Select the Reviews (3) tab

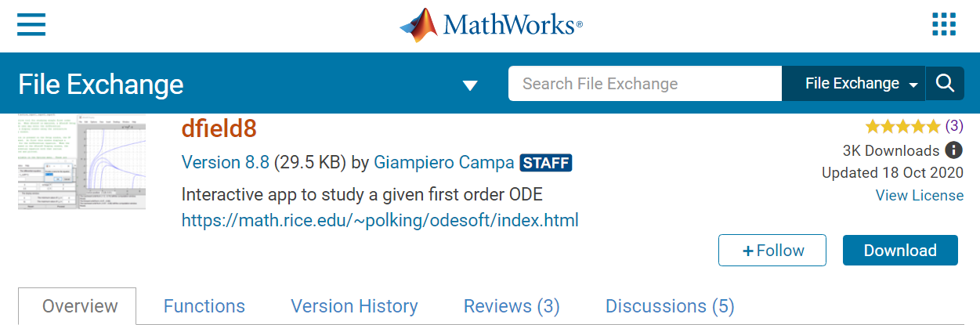[x=512, y=306]
